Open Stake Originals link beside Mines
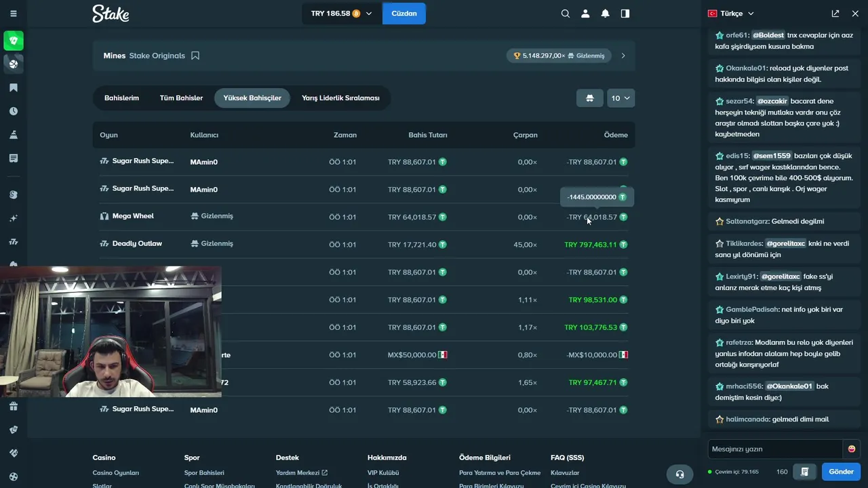The width and height of the screenshot is (868, 488). click(157, 56)
